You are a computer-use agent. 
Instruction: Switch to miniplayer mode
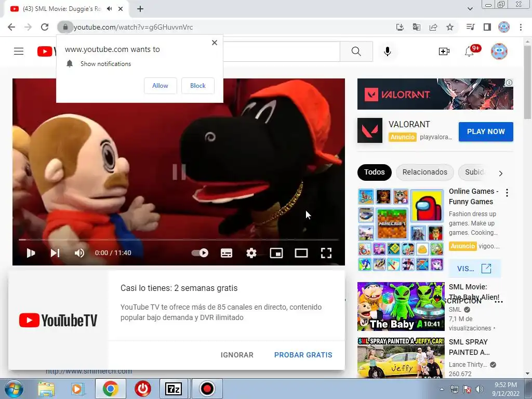(276, 253)
